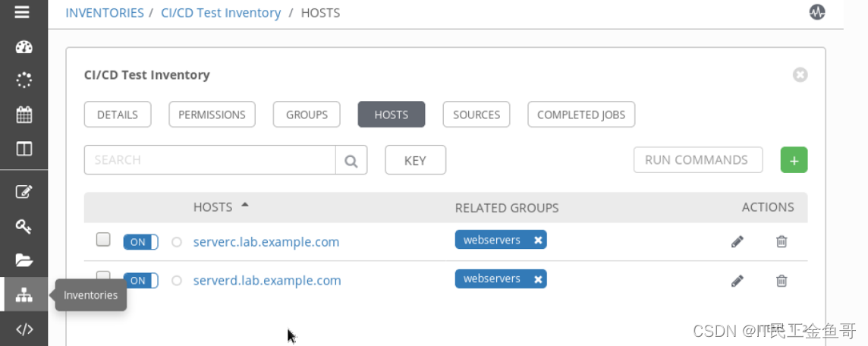Go to INVENTORIES breadcrumb link
This screenshot has width=868, height=346.
(105, 13)
